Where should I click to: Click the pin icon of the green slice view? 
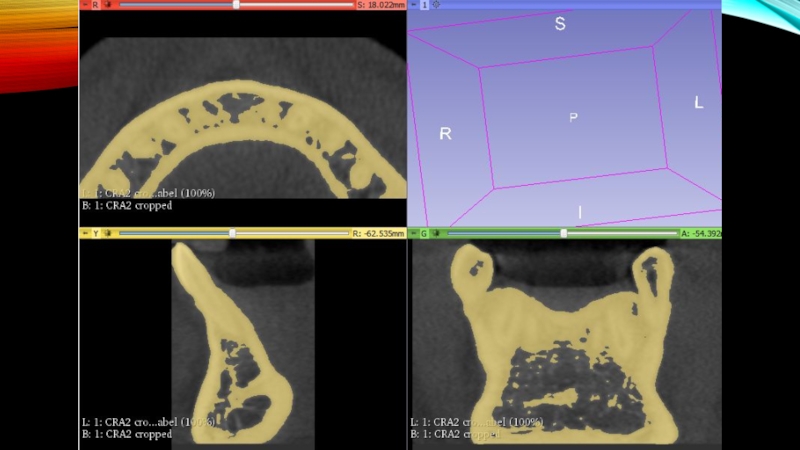[414, 233]
